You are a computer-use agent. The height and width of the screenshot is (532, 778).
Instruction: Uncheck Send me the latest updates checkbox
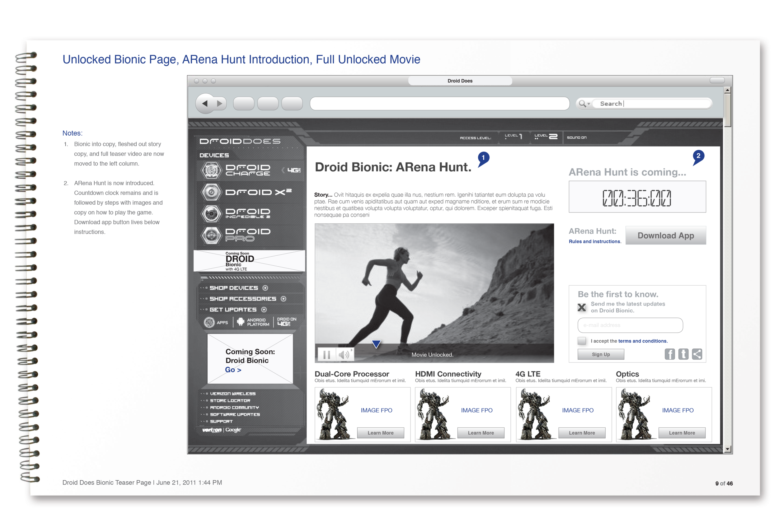coord(582,307)
